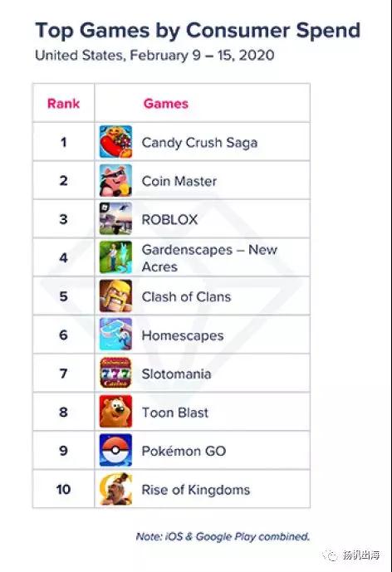Click the Gardenscapes – New Acres name
Viewport: 392px width, 572px height.
[x=209, y=258]
